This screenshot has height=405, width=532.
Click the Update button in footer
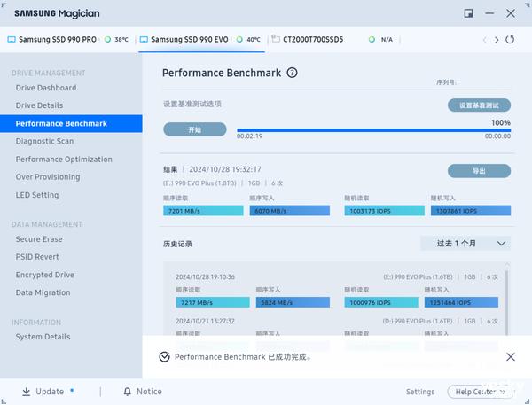click(x=43, y=392)
